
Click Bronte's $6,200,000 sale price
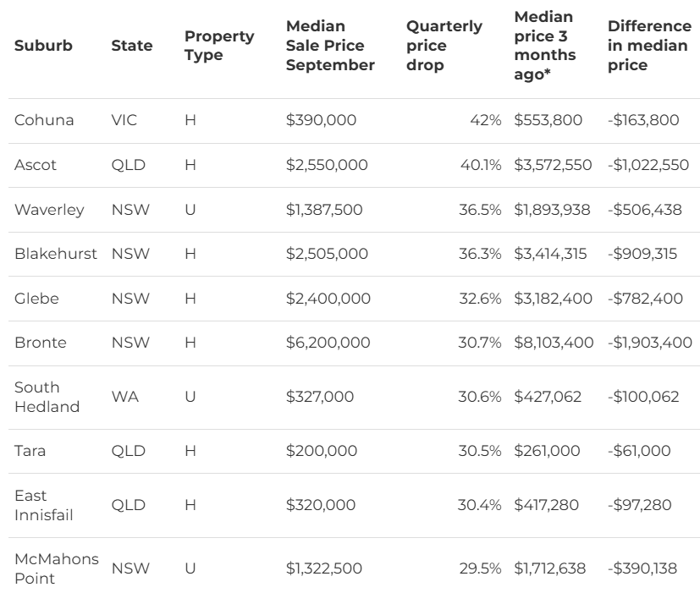click(x=328, y=343)
